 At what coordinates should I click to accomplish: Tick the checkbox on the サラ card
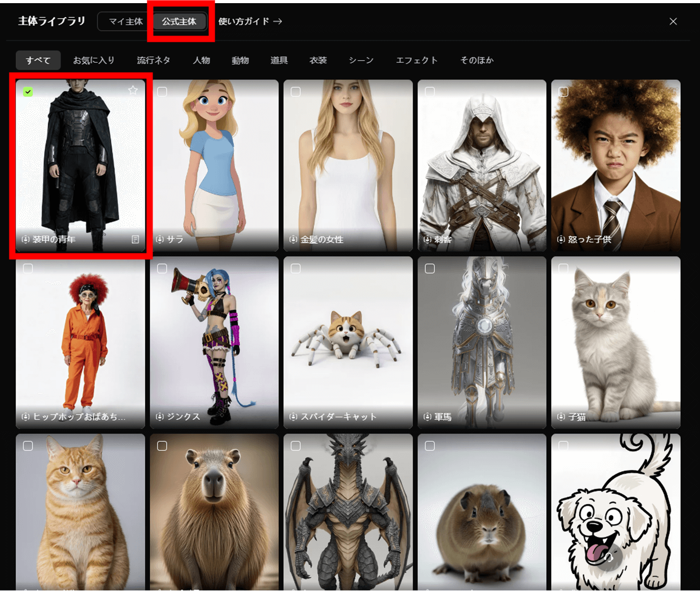click(x=162, y=92)
